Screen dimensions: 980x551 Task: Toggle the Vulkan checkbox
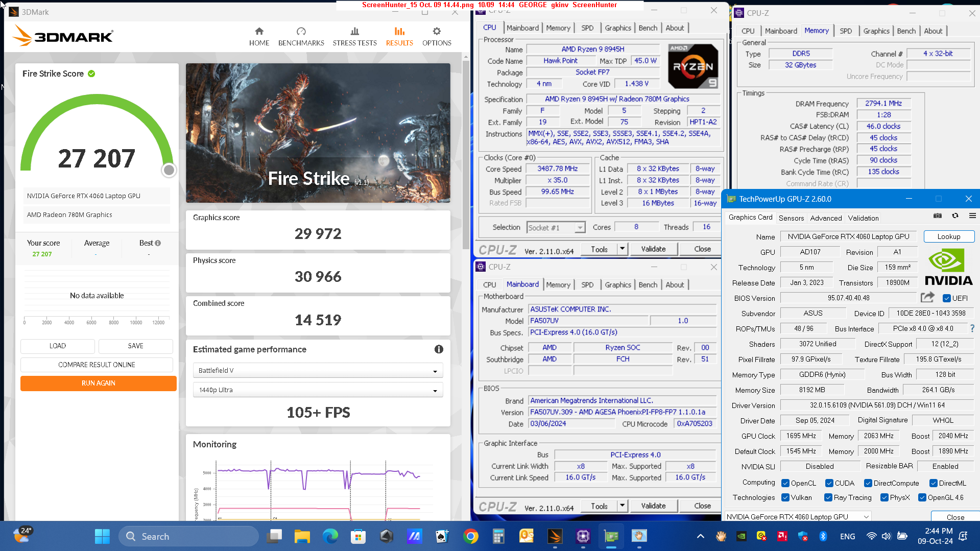(786, 497)
